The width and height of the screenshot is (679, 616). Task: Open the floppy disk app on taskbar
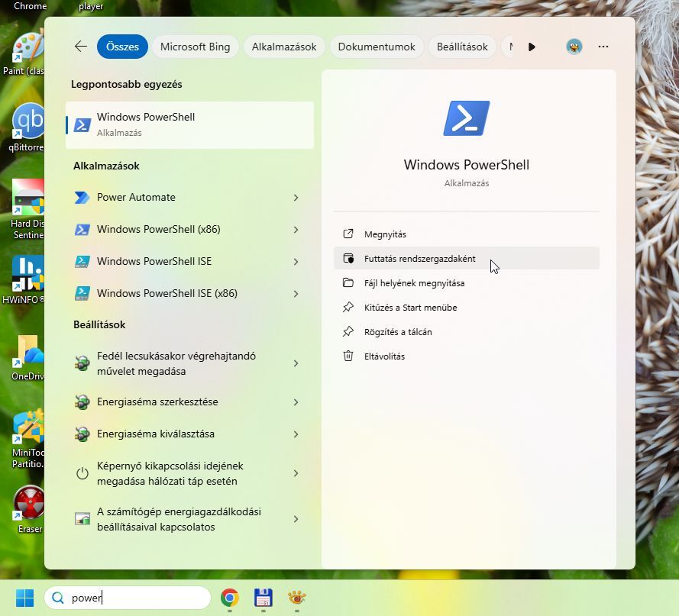(264, 598)
